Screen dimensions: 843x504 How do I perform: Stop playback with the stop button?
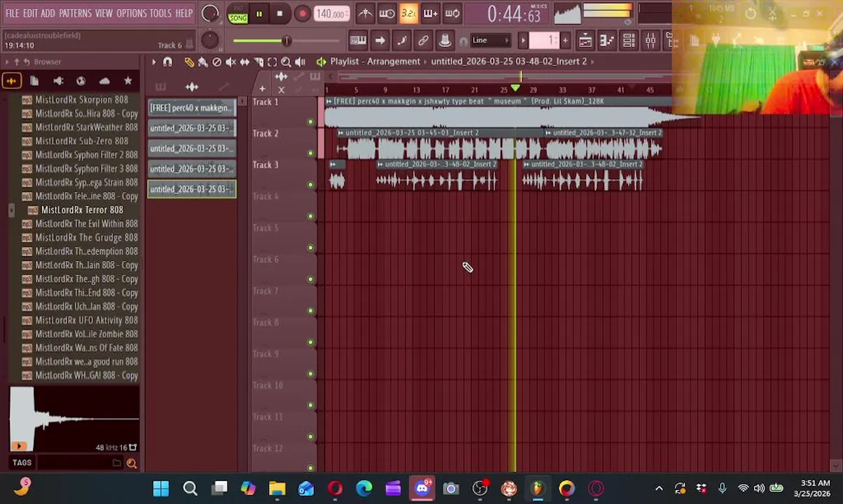(x=279, y=14)
